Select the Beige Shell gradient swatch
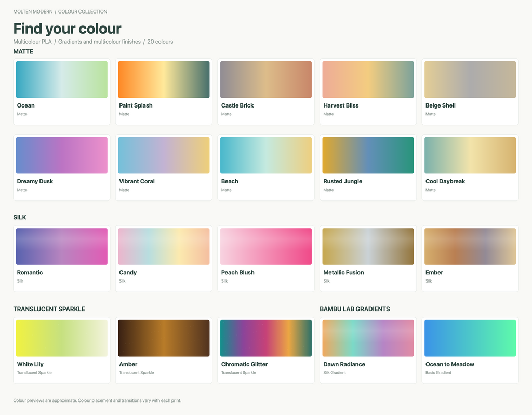 470,79
